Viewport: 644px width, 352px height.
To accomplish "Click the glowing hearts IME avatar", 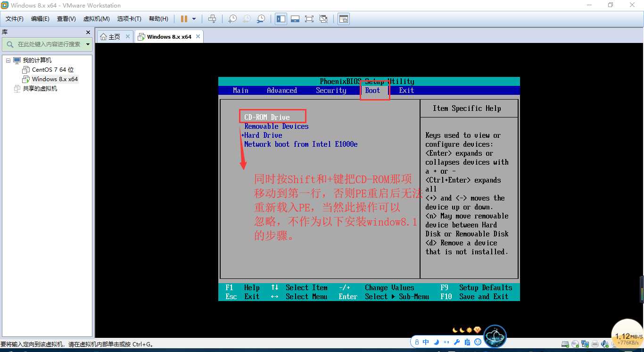I will [495, 336].
